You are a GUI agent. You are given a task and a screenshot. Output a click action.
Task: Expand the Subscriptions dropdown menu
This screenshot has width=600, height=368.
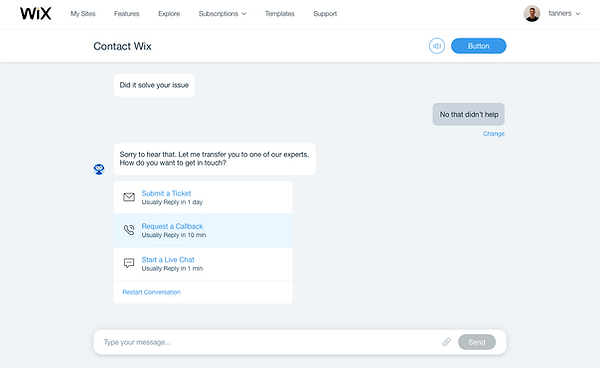pyautogui.click(x=222, y=14)
